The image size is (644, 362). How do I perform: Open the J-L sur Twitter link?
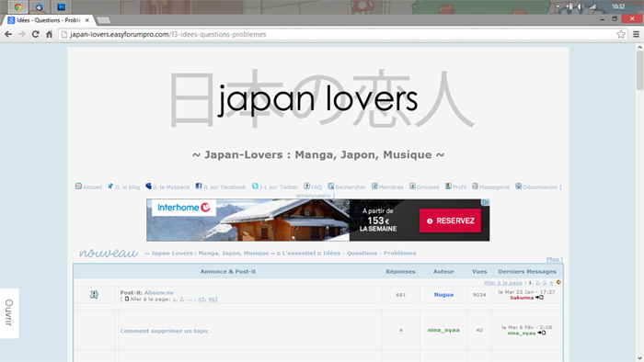(x=279, y=187)
